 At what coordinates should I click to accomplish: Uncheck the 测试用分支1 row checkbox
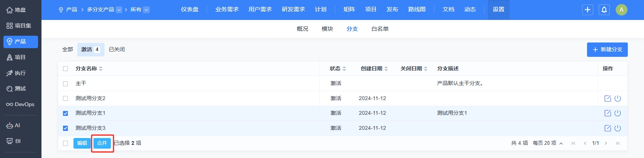(x=66, y=113)
